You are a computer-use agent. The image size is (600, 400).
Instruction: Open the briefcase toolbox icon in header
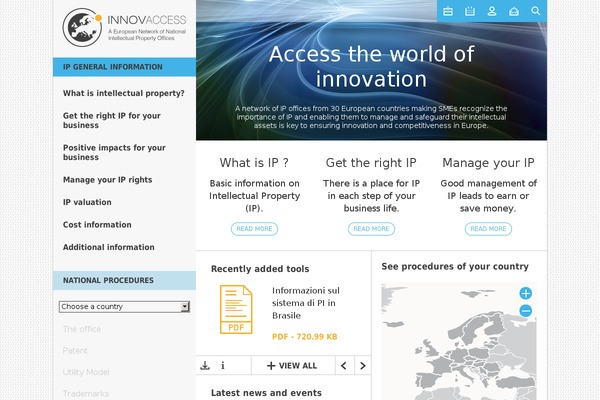(x=448, y=11)
